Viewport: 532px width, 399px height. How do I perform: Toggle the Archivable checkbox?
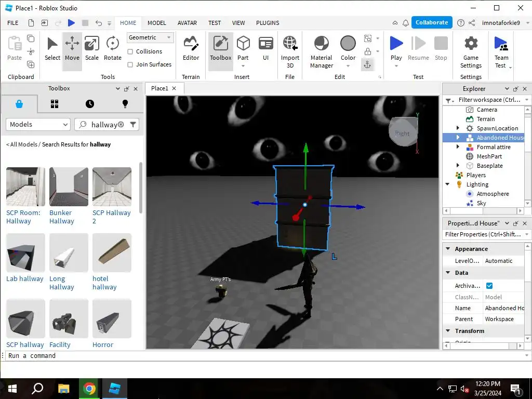(489, 286)
